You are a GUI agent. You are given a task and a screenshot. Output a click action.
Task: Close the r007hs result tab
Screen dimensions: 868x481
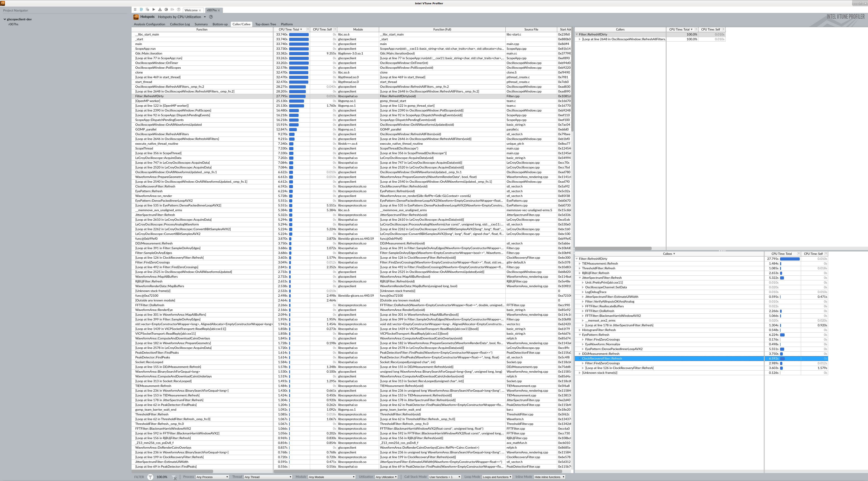(219, 10)
